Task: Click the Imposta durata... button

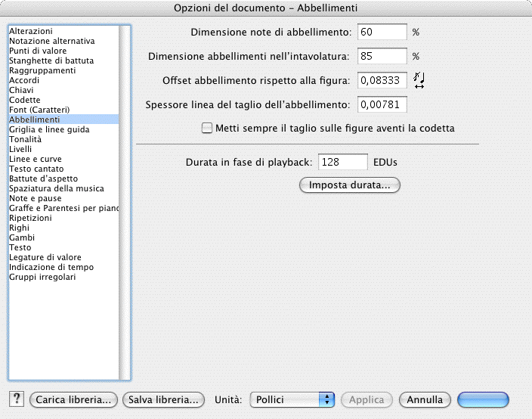Action: pos(350,185)
